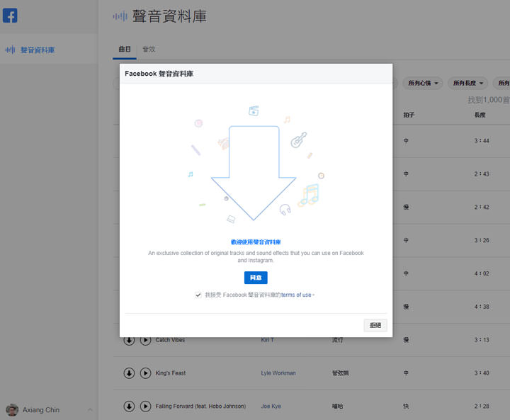Play the King's Feast track

pos(145,373)
